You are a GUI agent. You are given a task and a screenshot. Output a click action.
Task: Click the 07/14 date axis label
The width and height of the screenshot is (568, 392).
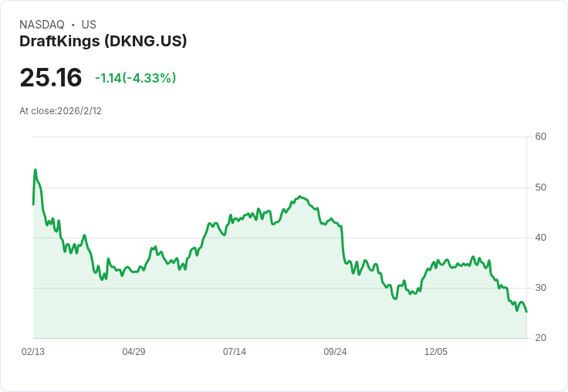[x=235, y=351]
